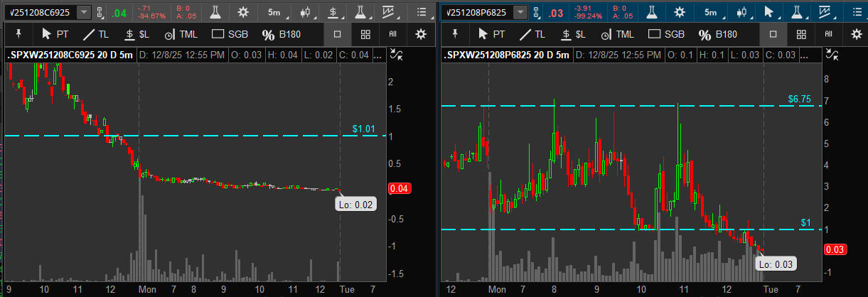
Task: Open the list menu on left chart header
Action: click(422, 12)
